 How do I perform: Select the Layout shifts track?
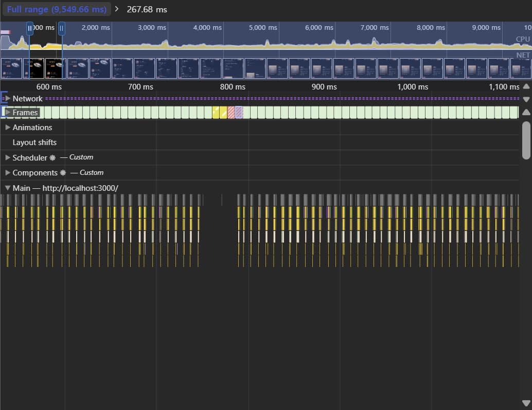pos(34,142)
